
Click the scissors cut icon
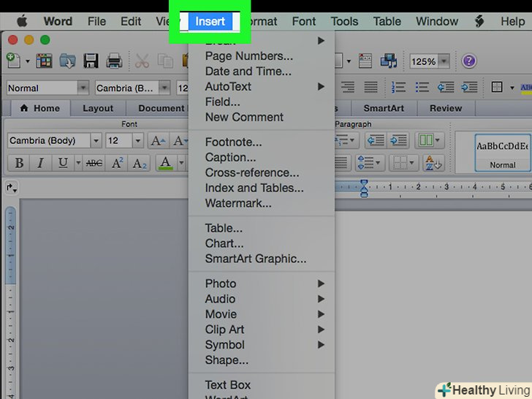coord(142,61)
